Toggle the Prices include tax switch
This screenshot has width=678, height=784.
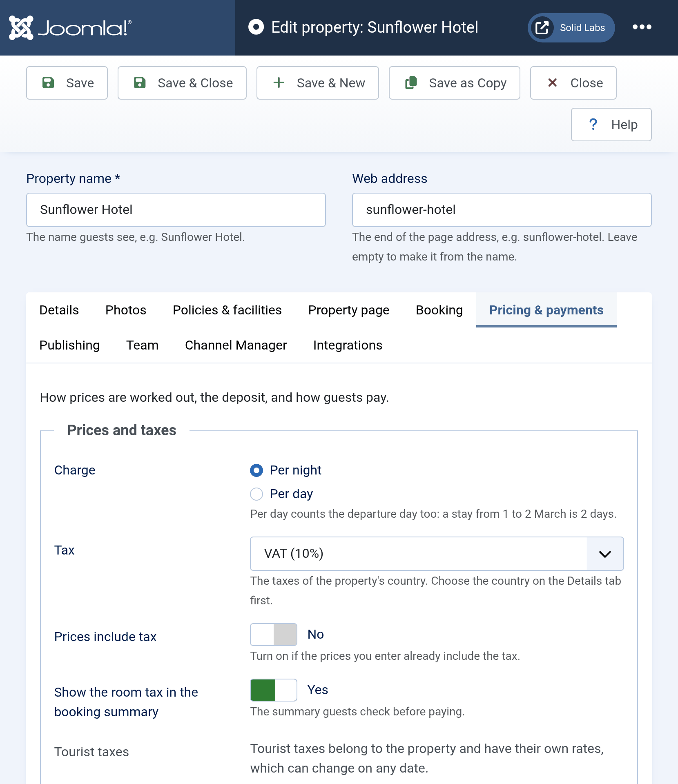click(x=274, y=635)
